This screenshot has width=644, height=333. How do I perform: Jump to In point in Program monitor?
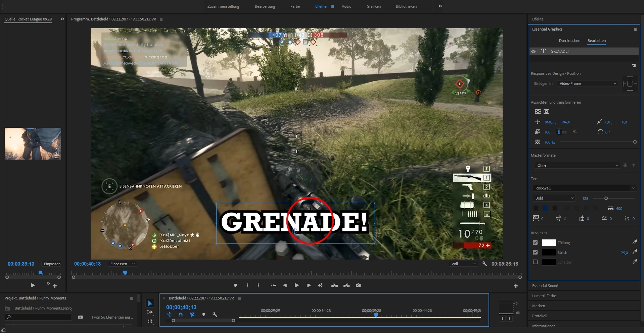tap(274, 285)
